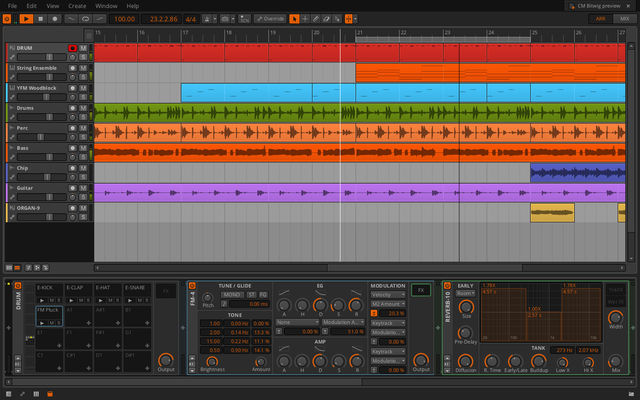Select the Chip audio clip

point(578,173)
